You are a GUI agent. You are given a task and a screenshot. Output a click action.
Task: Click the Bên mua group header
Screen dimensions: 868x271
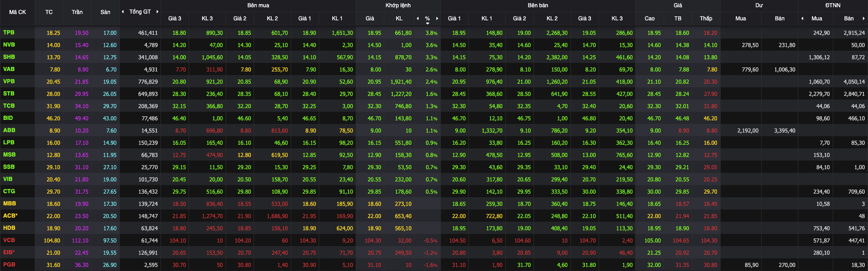point(258,5)
